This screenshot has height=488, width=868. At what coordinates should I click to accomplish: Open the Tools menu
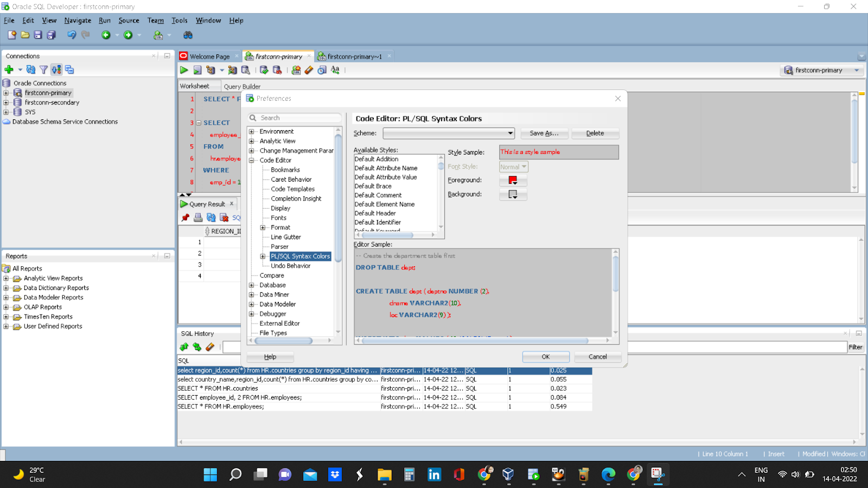click(180, 21)
